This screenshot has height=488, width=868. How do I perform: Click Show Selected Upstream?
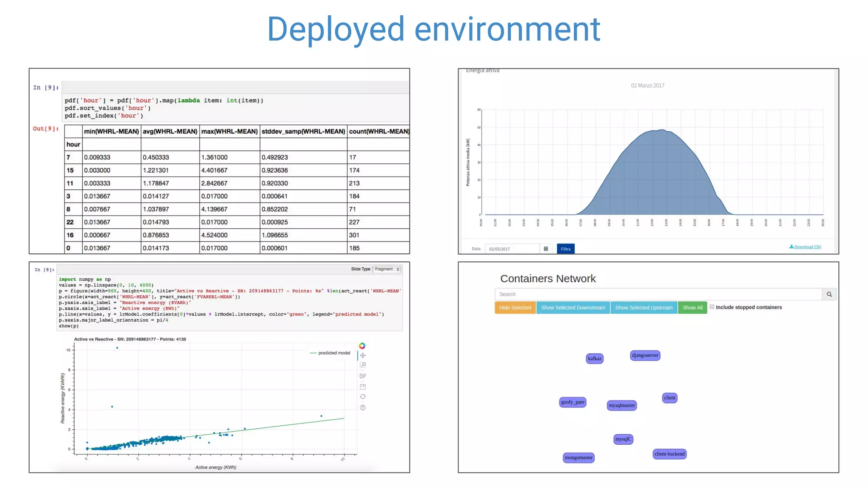643,308
